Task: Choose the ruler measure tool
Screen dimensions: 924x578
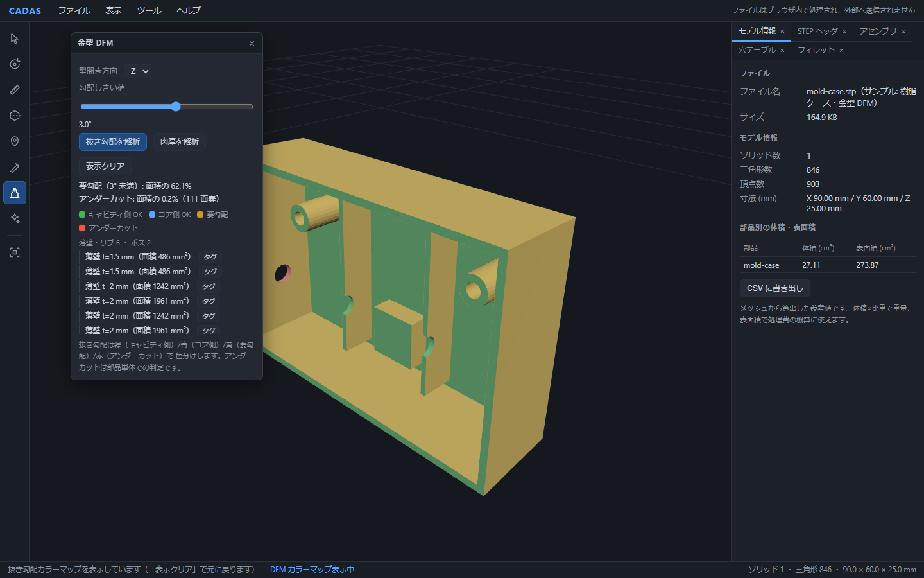Action: (x=15, y=90)
